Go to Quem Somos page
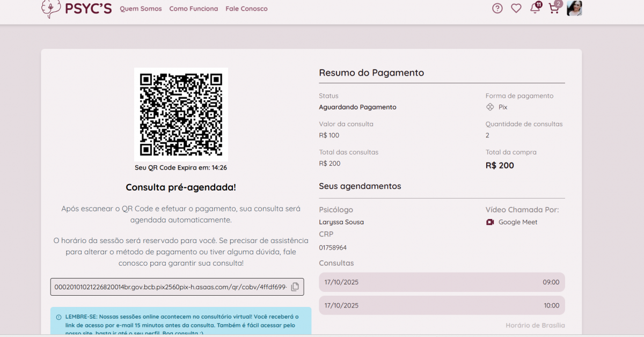The width and height of the screenshot is (644, 337). coord(141,9)
